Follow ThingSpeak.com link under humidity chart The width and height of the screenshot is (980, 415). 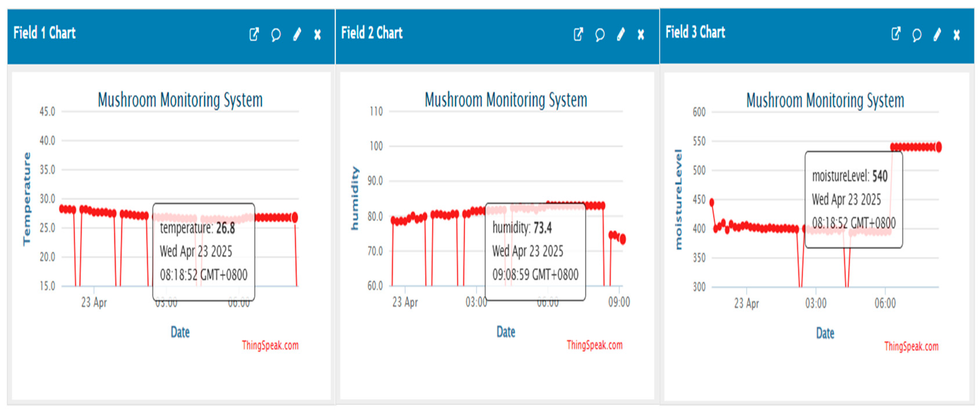coord(594,345)
